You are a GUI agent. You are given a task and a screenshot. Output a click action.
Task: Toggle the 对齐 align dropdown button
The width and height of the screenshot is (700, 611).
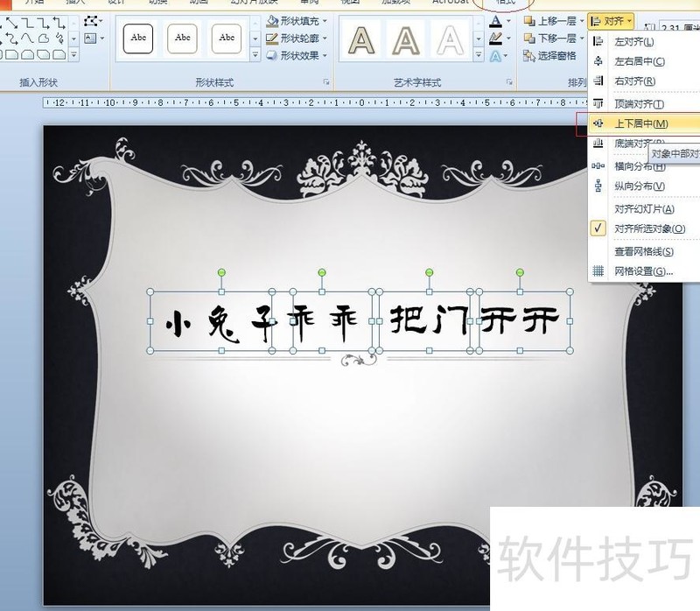611,21
